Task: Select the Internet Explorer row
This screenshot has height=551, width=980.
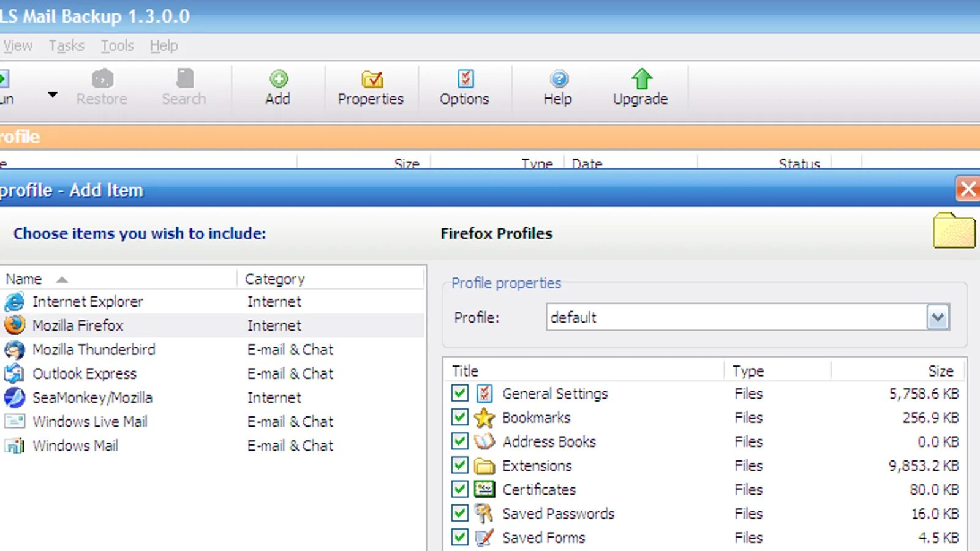Action: tap(213, 301)
